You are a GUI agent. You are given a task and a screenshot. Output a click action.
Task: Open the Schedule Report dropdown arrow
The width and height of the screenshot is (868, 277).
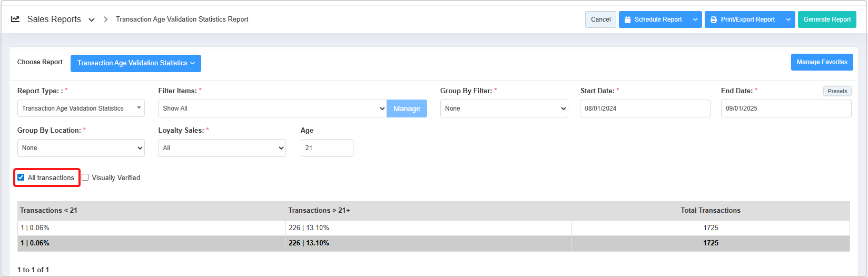[x=695, y=20]
